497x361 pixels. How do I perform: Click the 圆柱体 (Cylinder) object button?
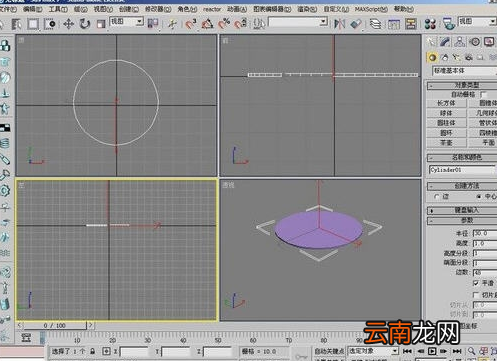point(446,123)
